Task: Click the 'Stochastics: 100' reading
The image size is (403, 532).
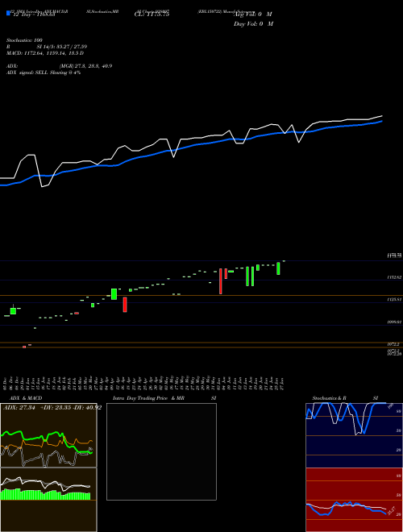Action: tap(24, 40)
